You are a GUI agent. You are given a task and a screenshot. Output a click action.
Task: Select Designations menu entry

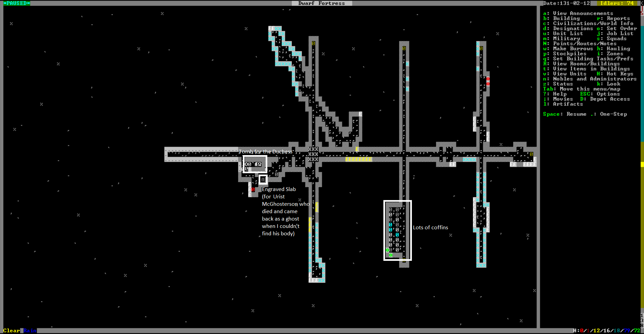pyautogui.click(x=568, y=29)
